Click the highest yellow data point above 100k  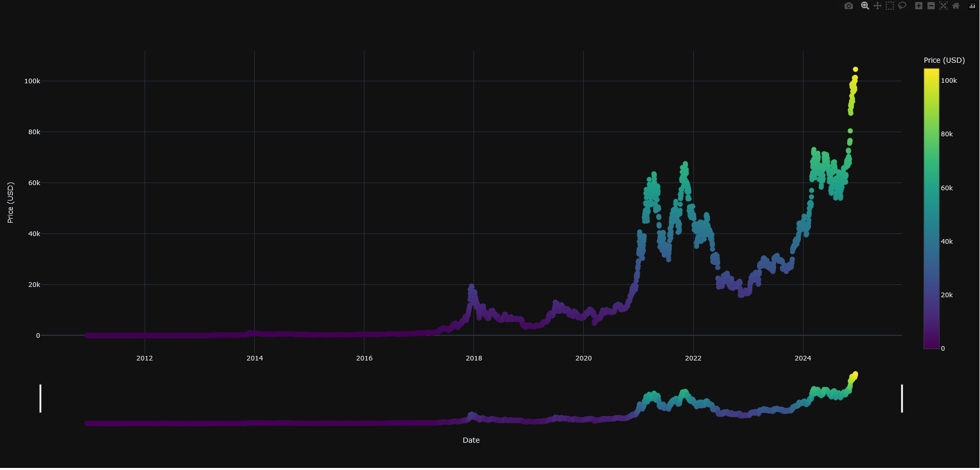point(855,69)
